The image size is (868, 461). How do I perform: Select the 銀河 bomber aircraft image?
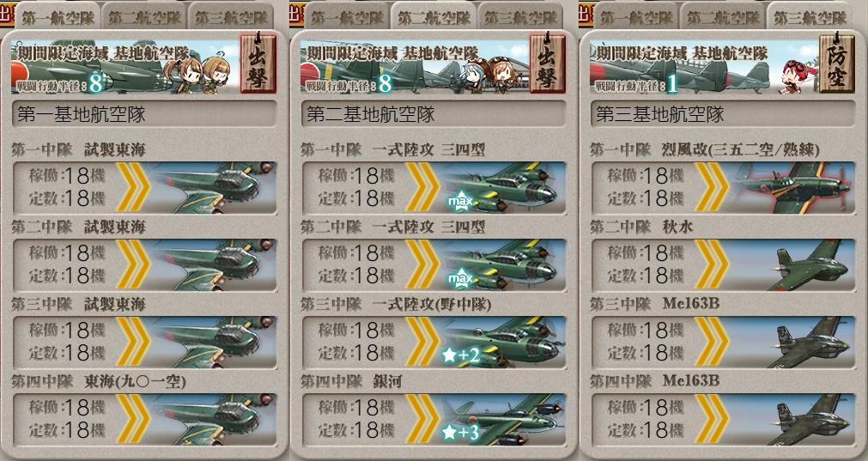click(x=504, y=420)
